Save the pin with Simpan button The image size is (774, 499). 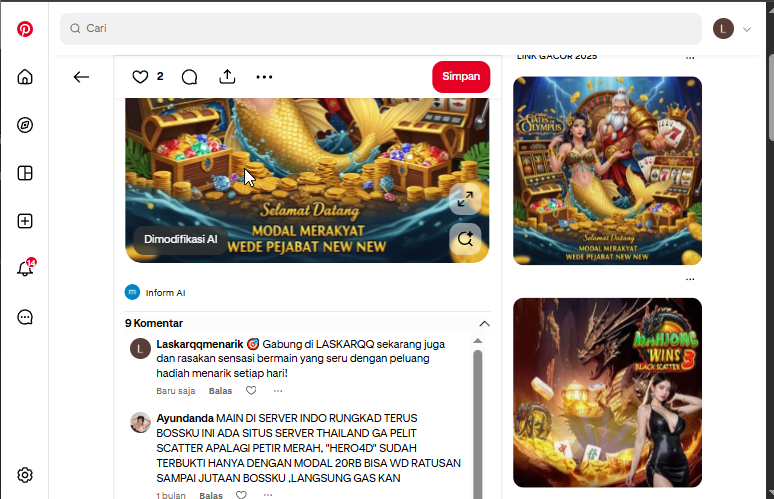pos(461,77)
